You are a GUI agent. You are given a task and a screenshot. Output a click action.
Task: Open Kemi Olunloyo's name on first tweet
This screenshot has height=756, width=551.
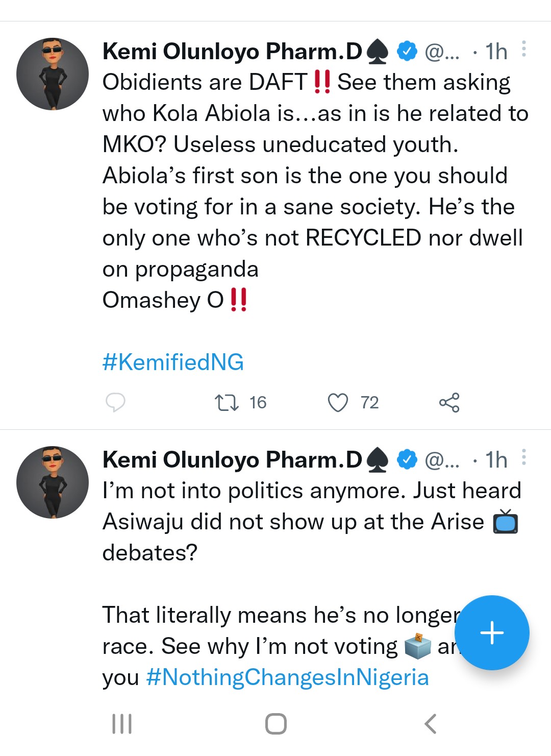pyautogui.click(x=232, y=52)
